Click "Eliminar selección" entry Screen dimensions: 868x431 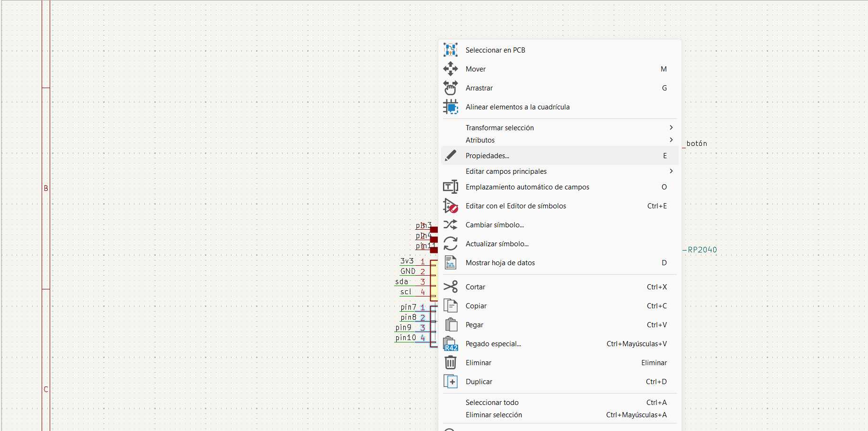tap(494, 414)
